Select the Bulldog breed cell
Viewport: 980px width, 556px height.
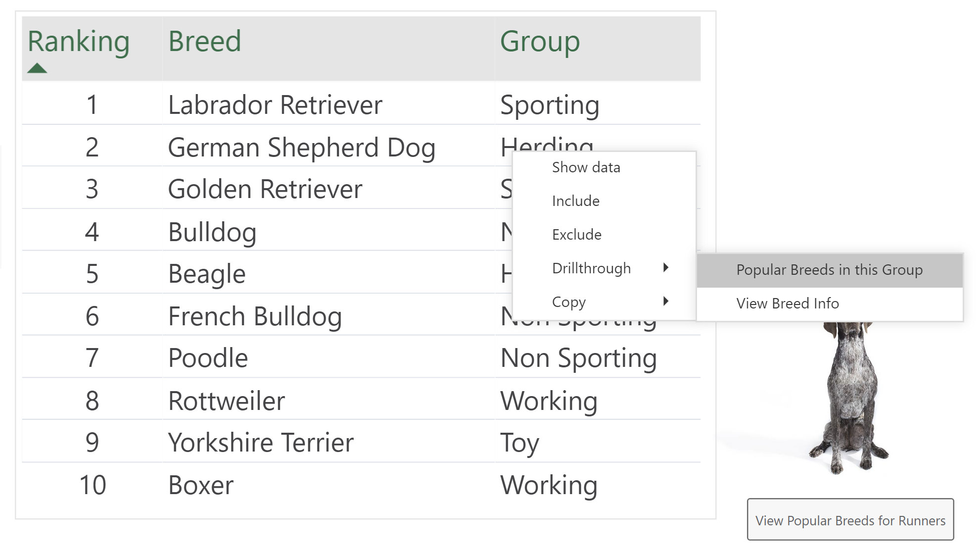click(328, 231)
